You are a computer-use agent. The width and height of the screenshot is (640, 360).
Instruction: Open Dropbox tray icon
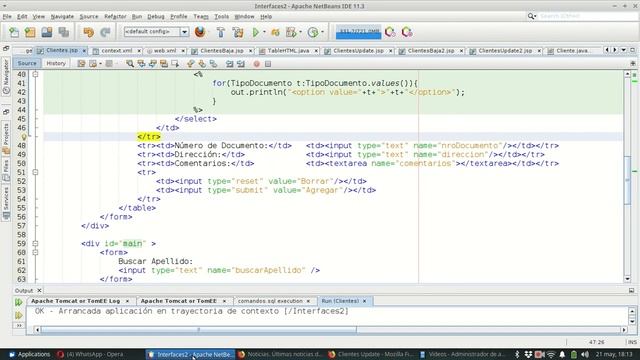click(x=529, y=354)
